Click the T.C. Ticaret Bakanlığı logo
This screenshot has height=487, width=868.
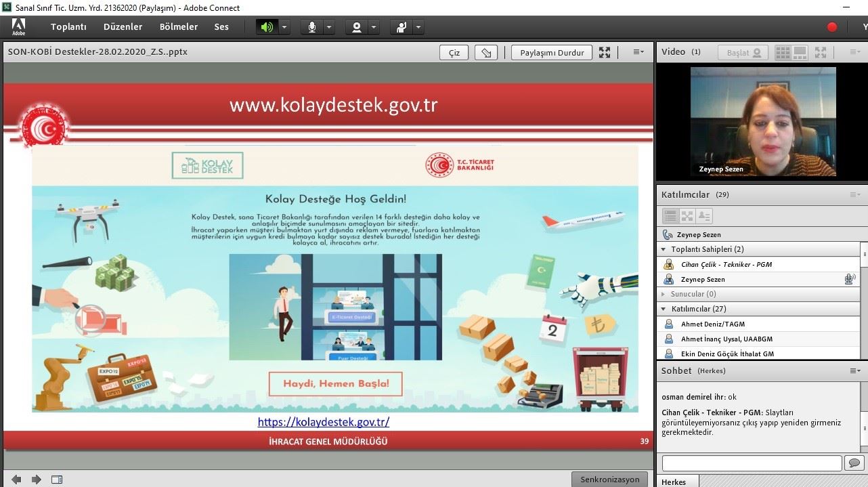[460, 165]
